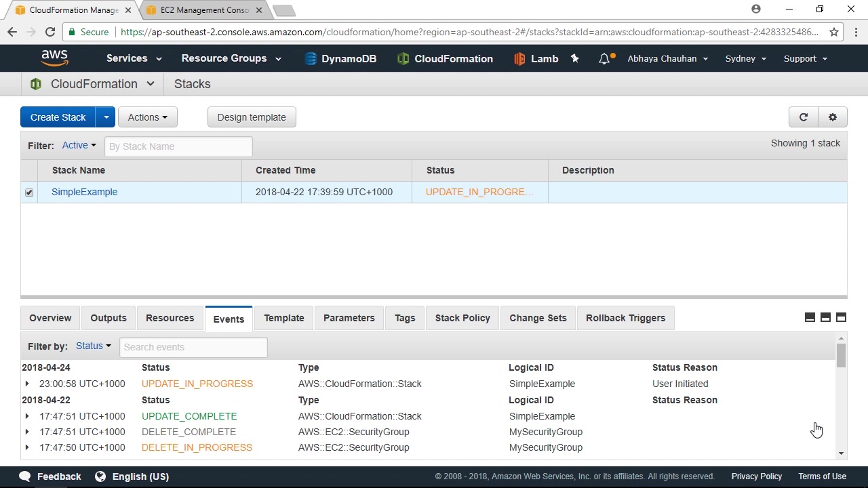The width and height of the screenshot is (868, 488).
Task: Click the browser address bar URL
Action: click(469, 32)
